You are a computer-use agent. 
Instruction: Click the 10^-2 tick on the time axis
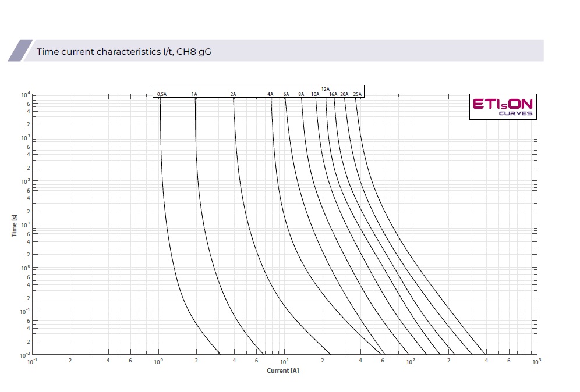click(26, 355)
